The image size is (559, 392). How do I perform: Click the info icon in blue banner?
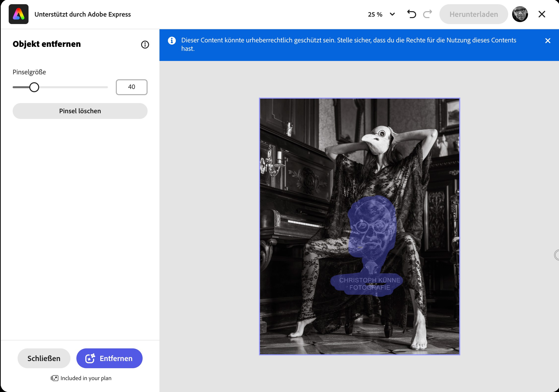(172, 41)
